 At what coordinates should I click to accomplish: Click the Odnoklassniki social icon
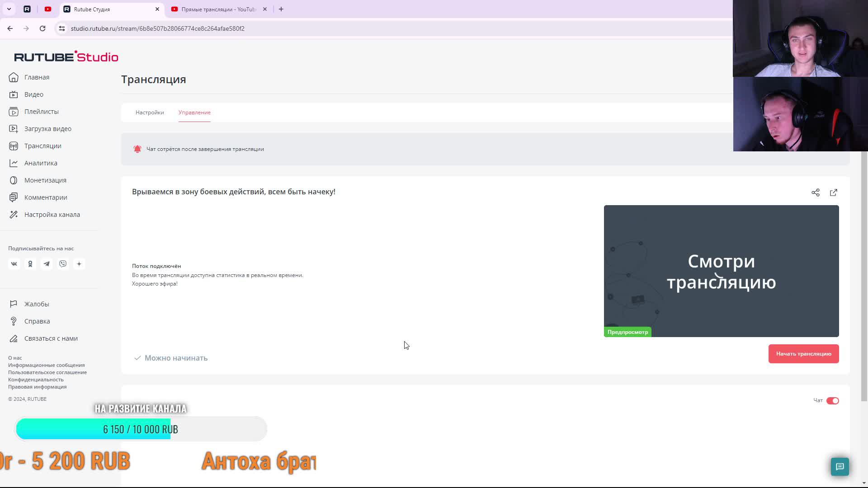click(30, 264)
